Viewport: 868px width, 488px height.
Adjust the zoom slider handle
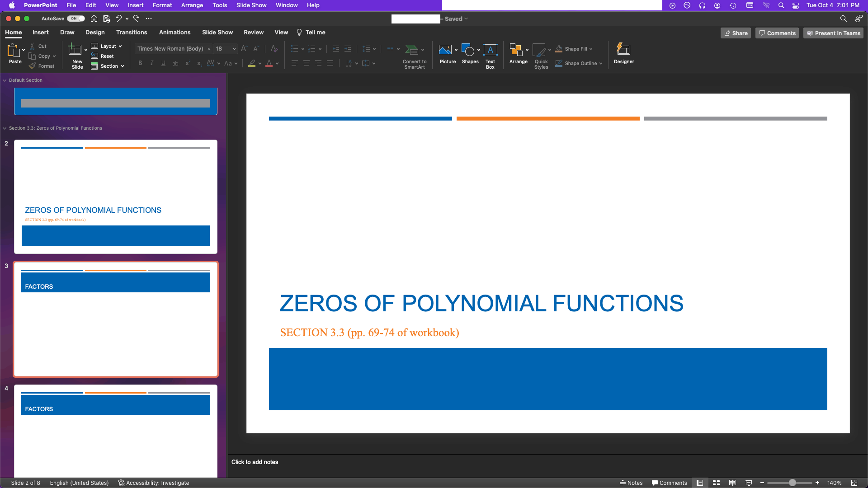793,483
